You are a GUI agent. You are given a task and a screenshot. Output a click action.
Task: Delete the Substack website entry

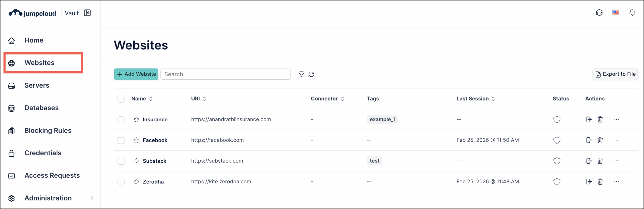[x=600, y=161]
